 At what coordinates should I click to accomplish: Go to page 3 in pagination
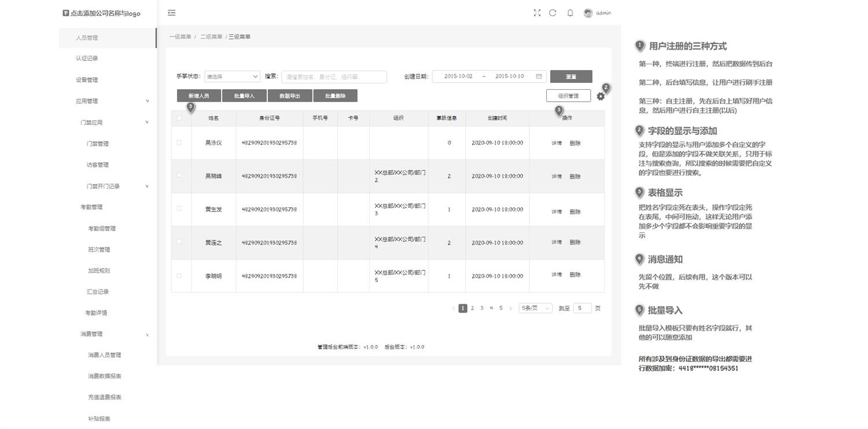pyautogui.click(x=482, y=309)
